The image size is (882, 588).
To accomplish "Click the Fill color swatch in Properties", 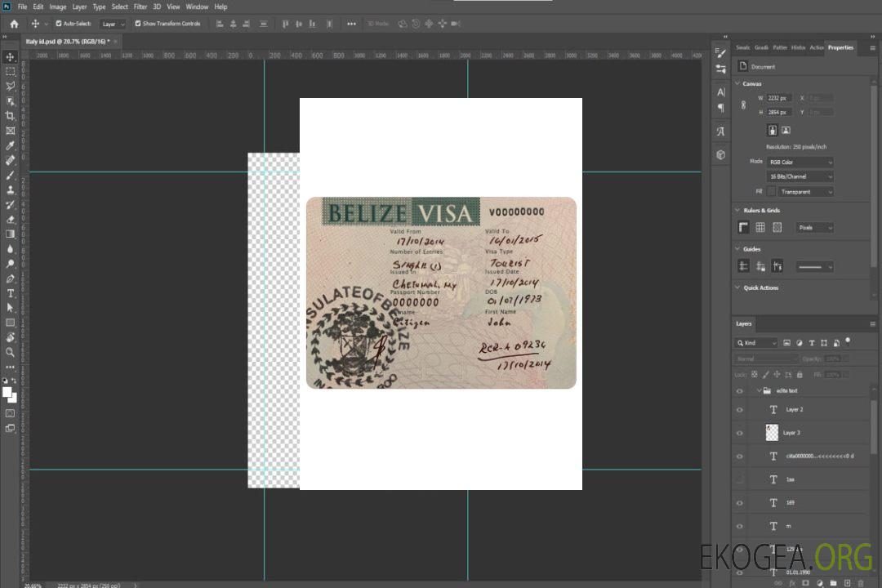I will pos(771,192).
